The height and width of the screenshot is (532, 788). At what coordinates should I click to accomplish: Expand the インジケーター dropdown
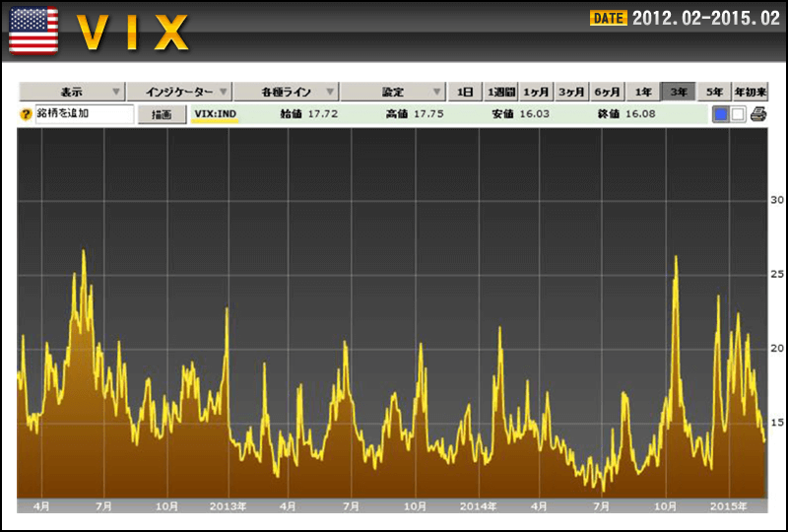click(x=179, y=92)
